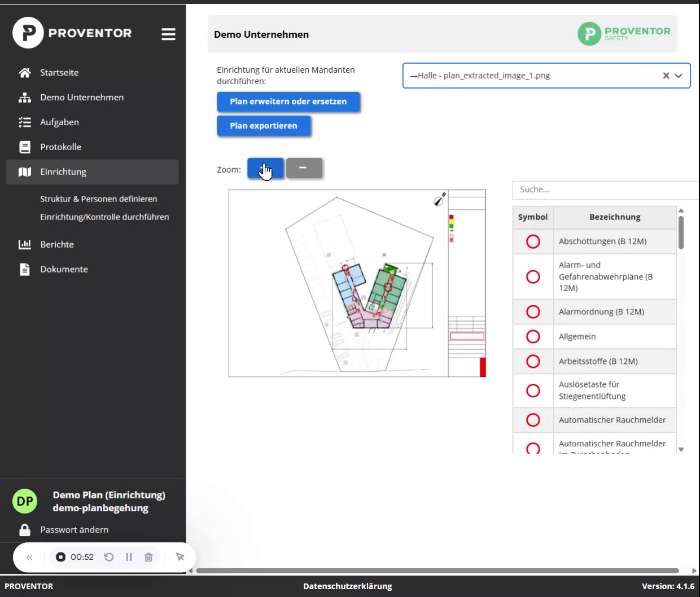Click symbol list scroll-up arrow
This screenshot has width=700, height=597.
[x=681, y=210]
